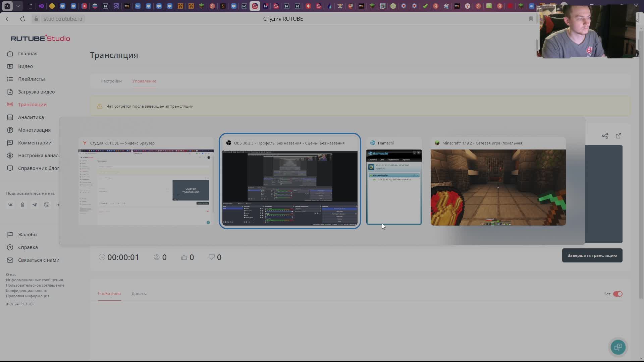The height and width of the screenshot is (362, 644).
Task: Click the site lock icon
Action: coord(36,19)
